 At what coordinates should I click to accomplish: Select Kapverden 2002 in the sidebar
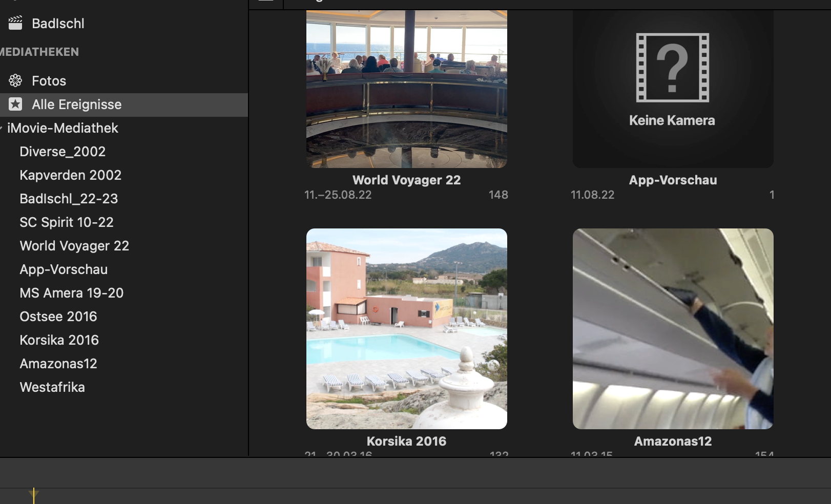(71, 175)
